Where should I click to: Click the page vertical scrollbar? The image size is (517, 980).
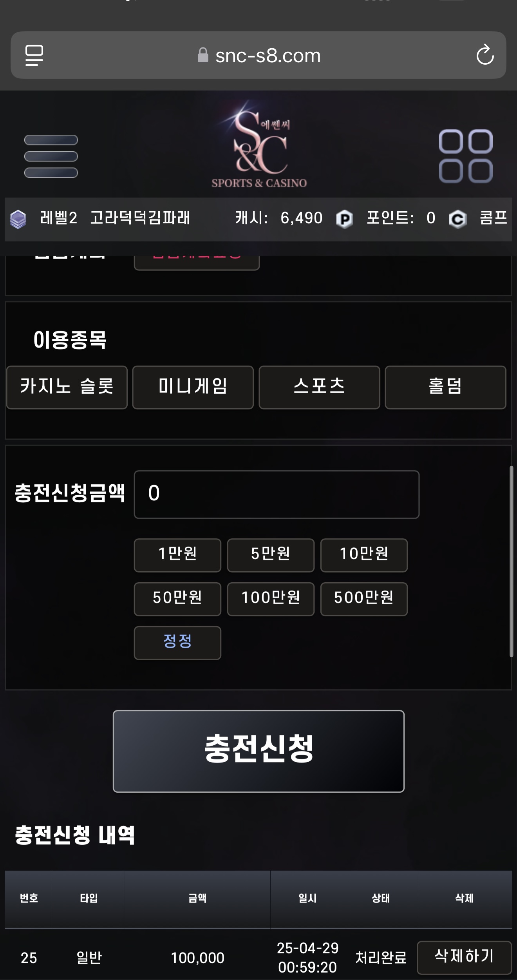tap(511, 561)
